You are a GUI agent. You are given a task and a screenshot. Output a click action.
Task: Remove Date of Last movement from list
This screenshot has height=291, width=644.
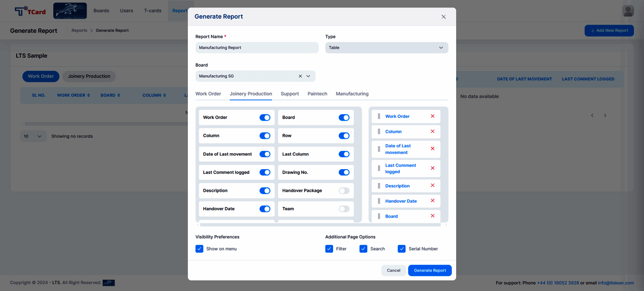[432, 149]
